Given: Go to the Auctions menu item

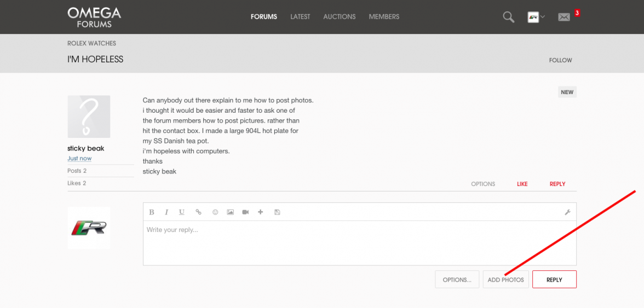Looking at the screenshot, I should click(340, 17).
